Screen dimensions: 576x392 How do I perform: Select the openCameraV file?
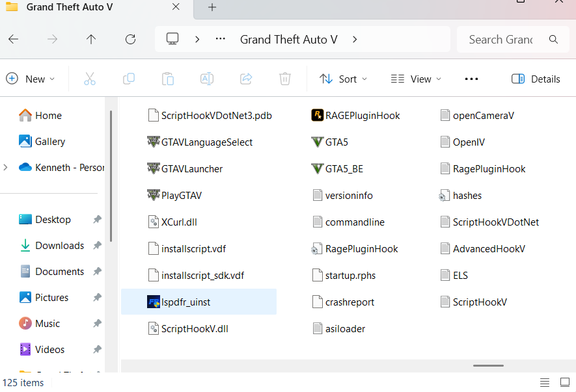coord(477,116)
